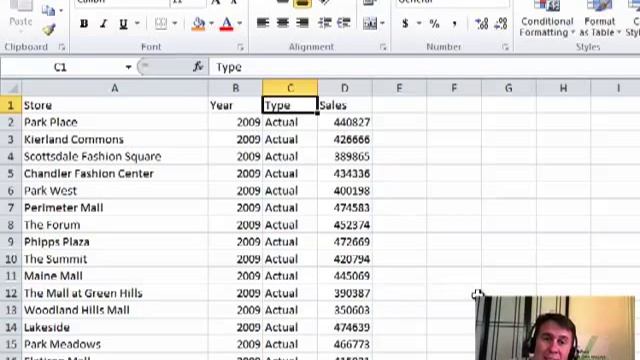
Task: Select row 7 header
Action: (x=11, y=208)
